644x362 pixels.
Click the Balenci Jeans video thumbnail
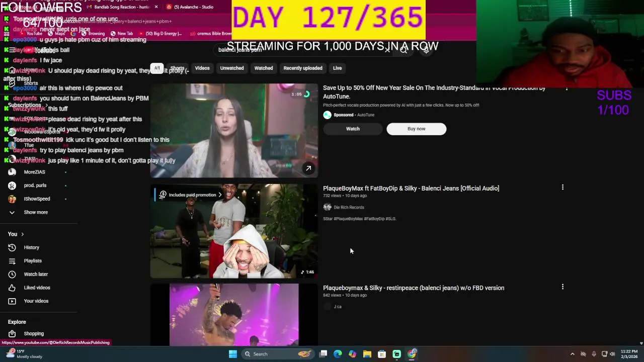pyautogui.click(x=234, y=231)
